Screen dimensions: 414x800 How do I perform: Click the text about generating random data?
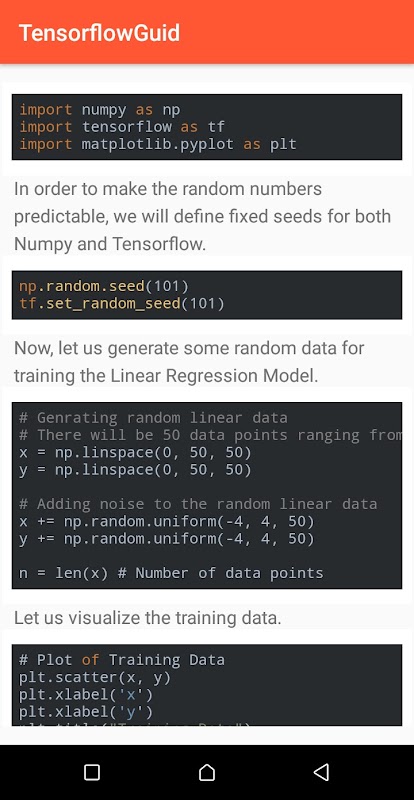(x=189, y=362)
